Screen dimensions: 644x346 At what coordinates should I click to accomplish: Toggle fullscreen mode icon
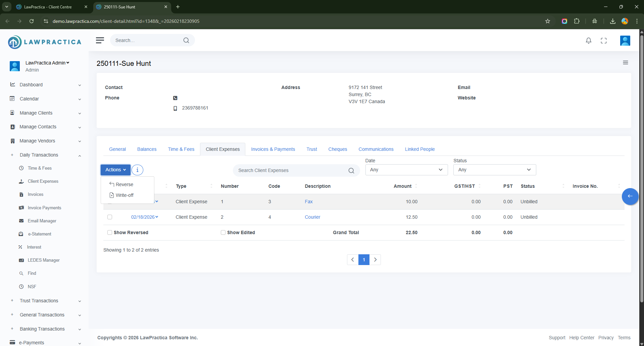click(603, 41)
